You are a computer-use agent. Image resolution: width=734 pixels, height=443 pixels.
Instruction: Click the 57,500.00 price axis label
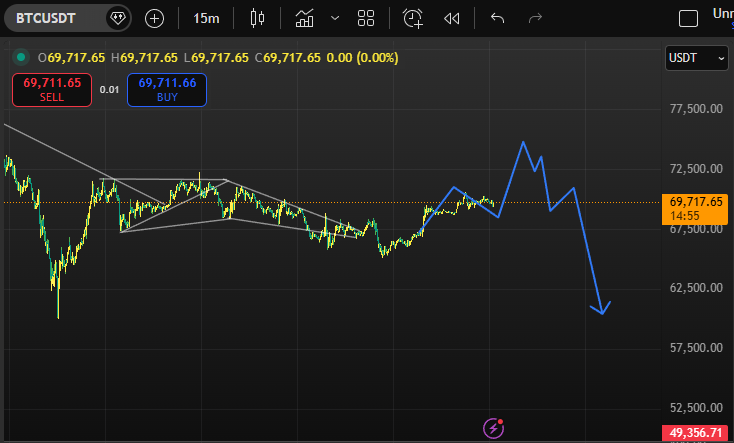696,347
